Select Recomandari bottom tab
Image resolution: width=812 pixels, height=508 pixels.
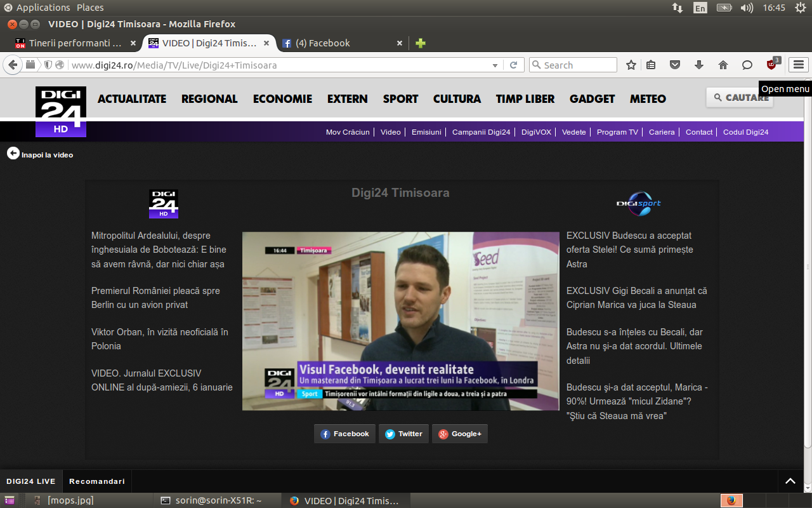coord(97,481)
